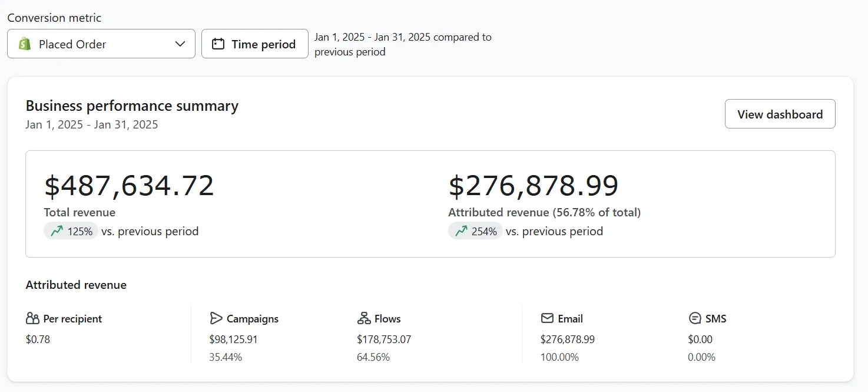Image resolution: width=868 pixels, height=392 pixels.
Task: Click the calendar icon on Time period
Action: 218,44
